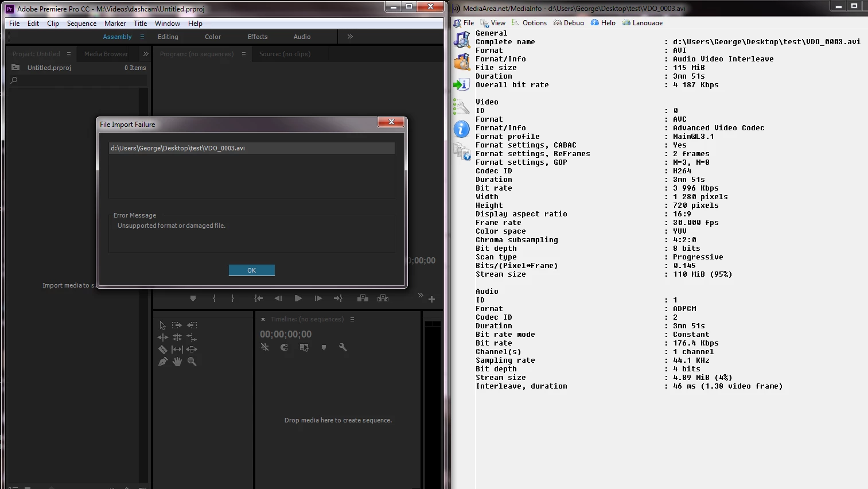Viewport: 868px width, 489px height.
Task: Open the Sequence menu in Premiere
Action: pos(81,24)
